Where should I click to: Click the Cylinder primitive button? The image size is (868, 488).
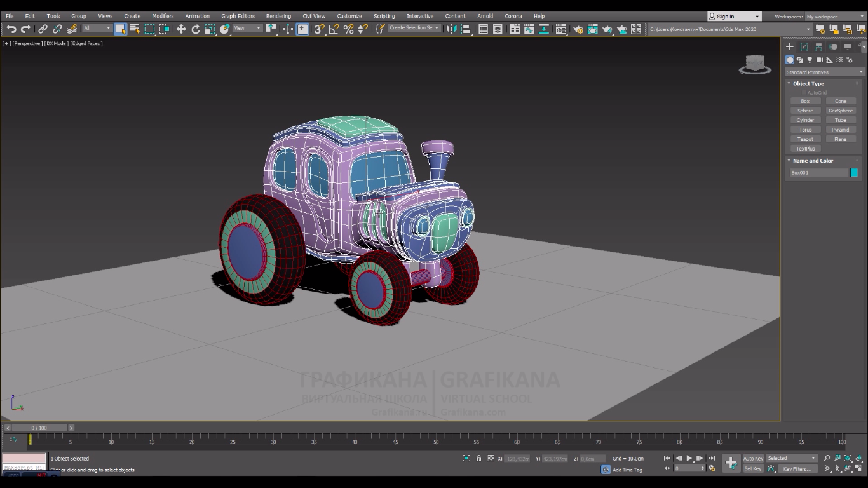point(805,120)
